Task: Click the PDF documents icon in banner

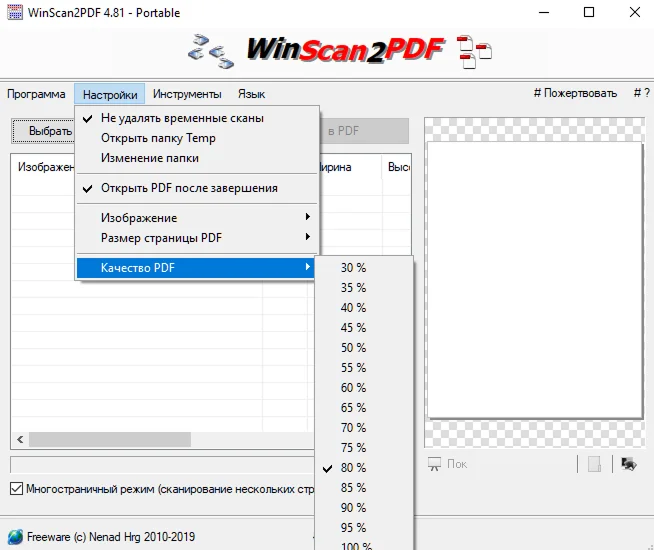Action: (475, 51)
